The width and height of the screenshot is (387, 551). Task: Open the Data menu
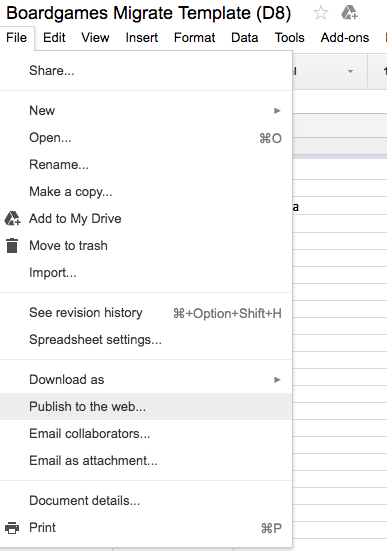coord(245,38)
